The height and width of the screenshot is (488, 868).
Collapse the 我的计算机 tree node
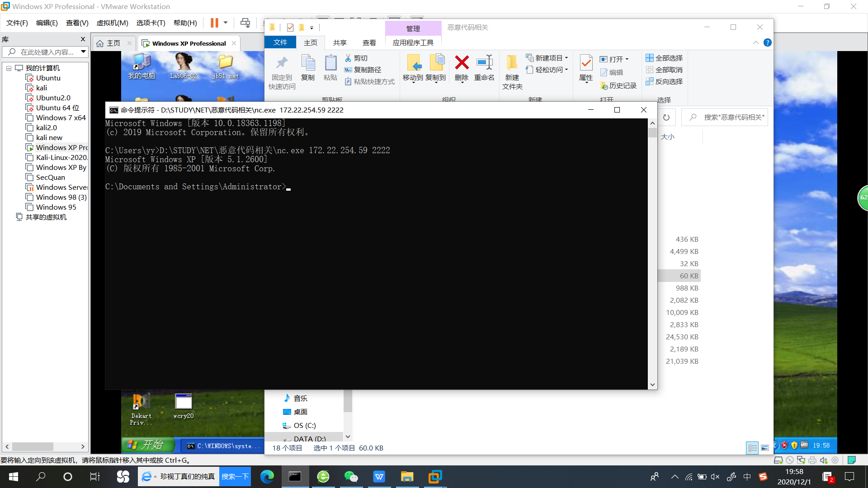click(9, 68)
